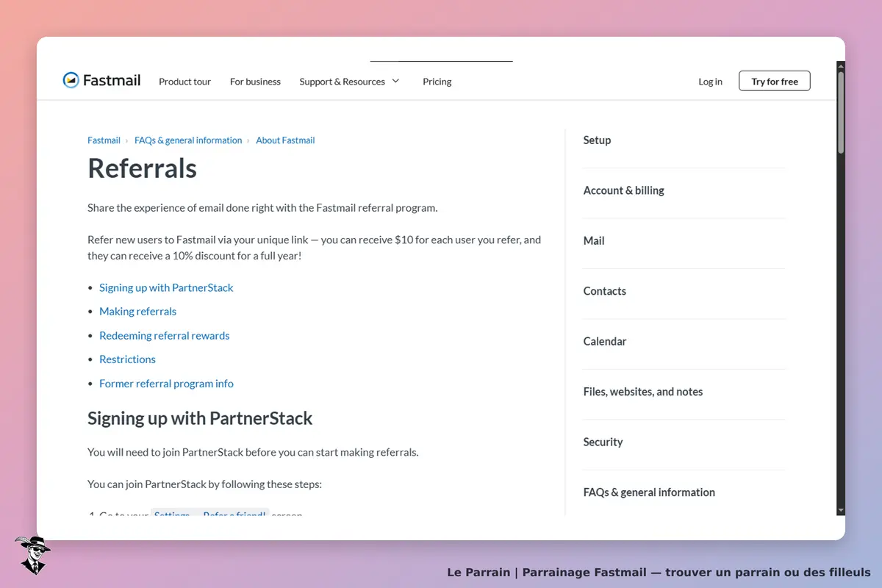The height and width of the screenshot is (588, 882).
Task: Click the scrollbar up arrow
Action: click(x=841, y=66)
